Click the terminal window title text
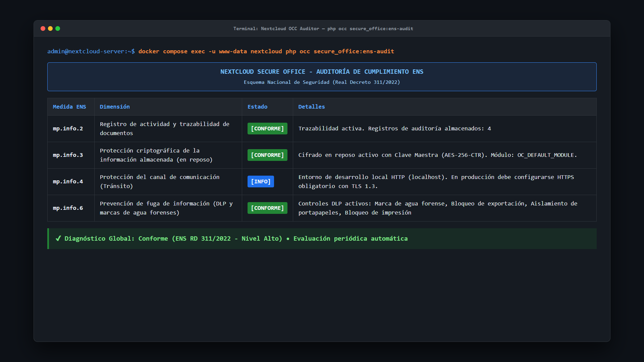 323,28
